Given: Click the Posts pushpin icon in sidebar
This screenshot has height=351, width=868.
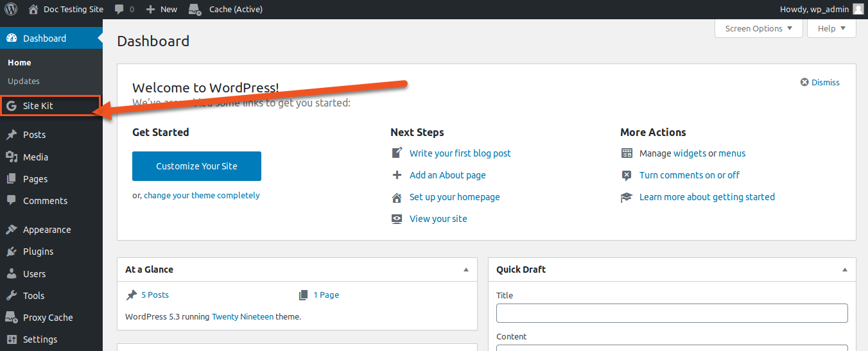Looking at the screenshot, I should (12, 135).
